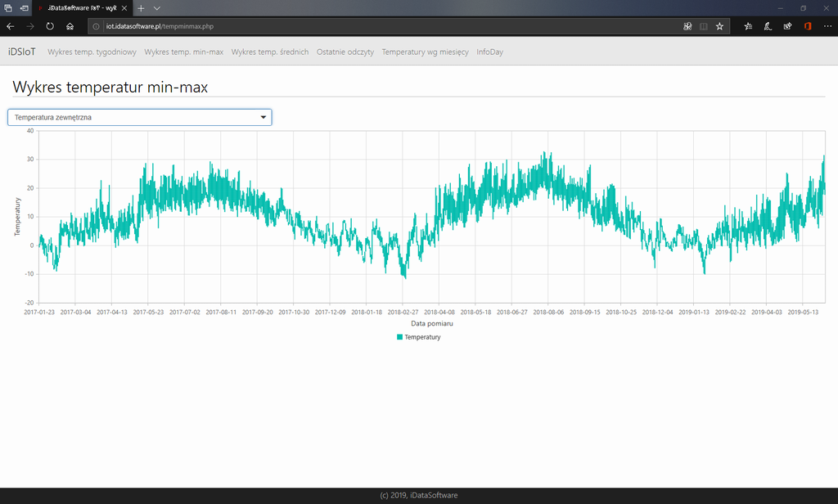Add this page to favorites

pos(719,26)
